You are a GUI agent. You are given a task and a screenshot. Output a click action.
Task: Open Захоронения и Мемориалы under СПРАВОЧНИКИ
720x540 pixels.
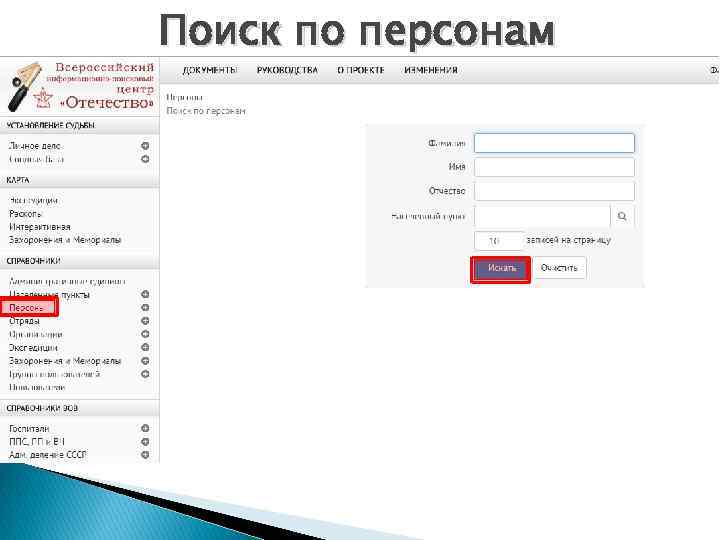coord(65,361)
